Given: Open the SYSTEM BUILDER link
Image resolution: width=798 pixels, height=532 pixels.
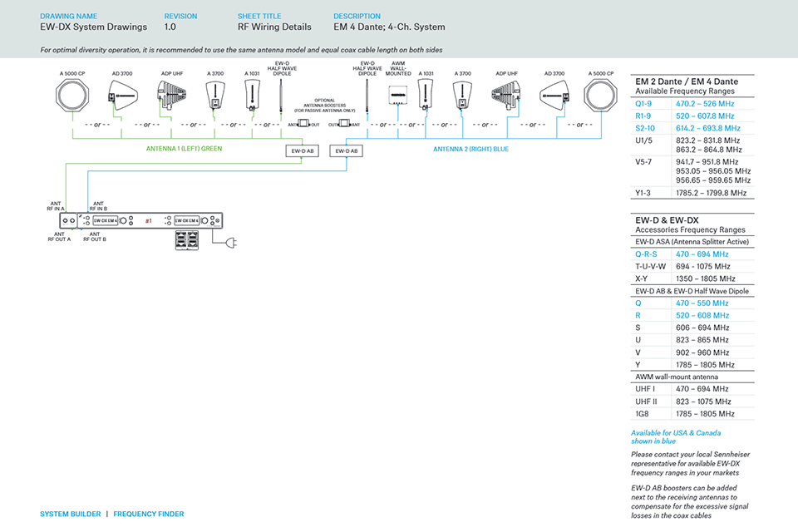Looking at the screenshot, I should [x=70, y=515].
